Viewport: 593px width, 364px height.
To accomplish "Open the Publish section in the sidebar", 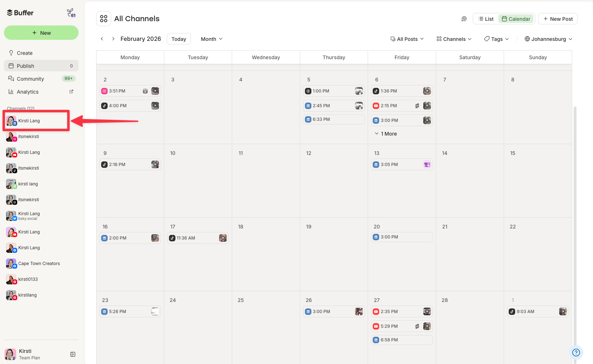I will pos(25,66).
